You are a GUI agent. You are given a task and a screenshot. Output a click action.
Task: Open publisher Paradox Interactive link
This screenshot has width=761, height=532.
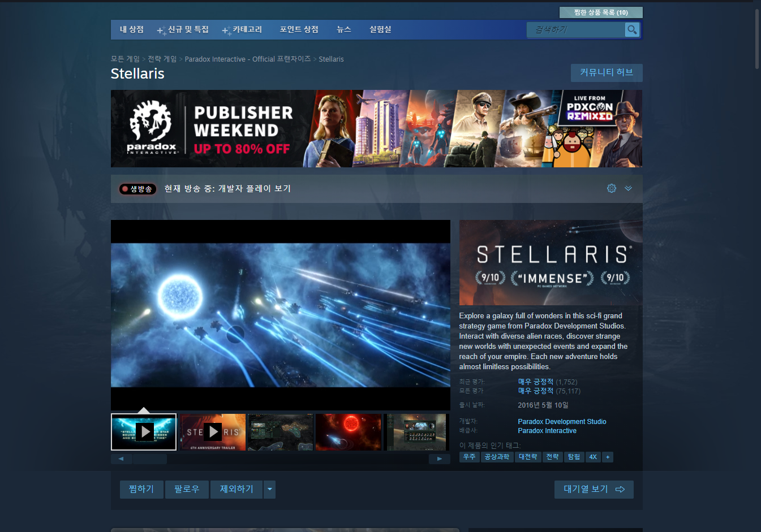click(x=547, y=431)
